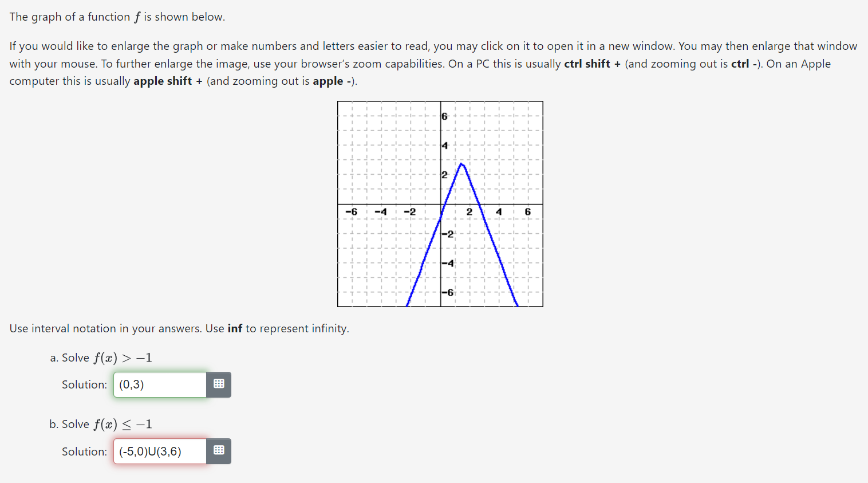868x483 pixels.
Task: Click the keypad icon beside the incorrect answer
Action: point(219,451)
